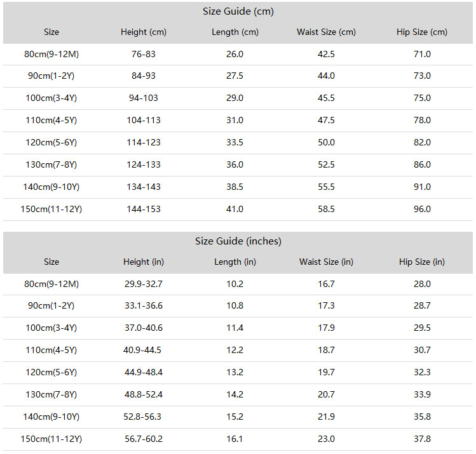The width and height of the screenshot is (476, 454).
Task: Select the "Height (cm)" column header
Action: point(143,32)
